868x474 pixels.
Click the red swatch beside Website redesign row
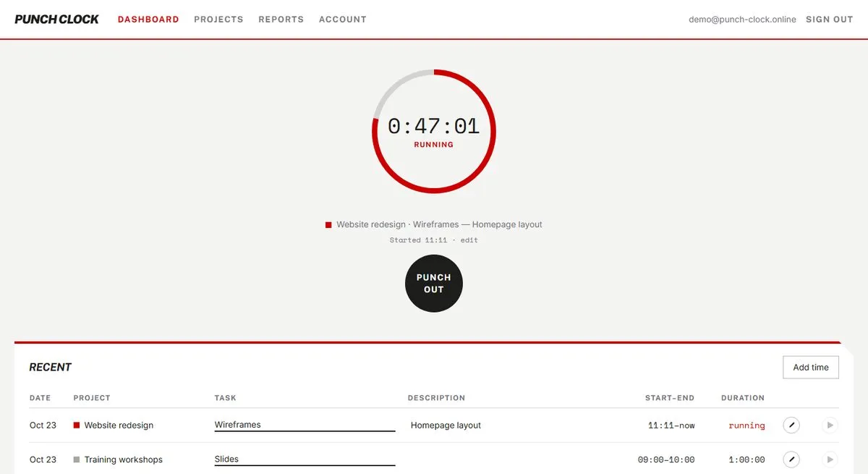point(77,426)
